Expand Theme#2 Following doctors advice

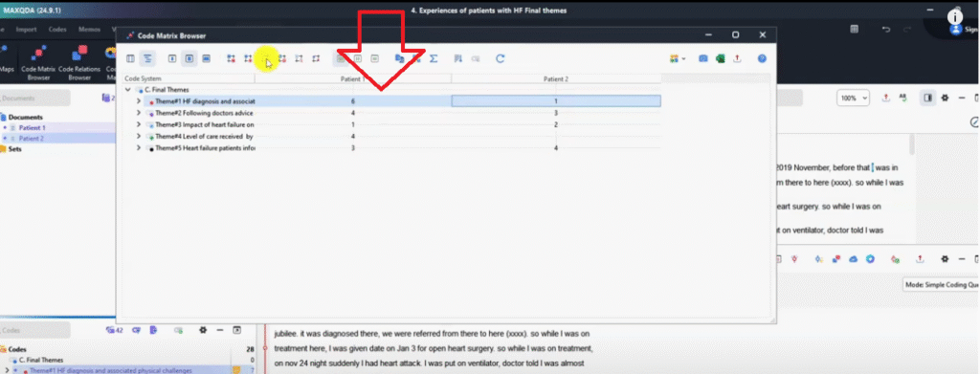tap(139, 113)
